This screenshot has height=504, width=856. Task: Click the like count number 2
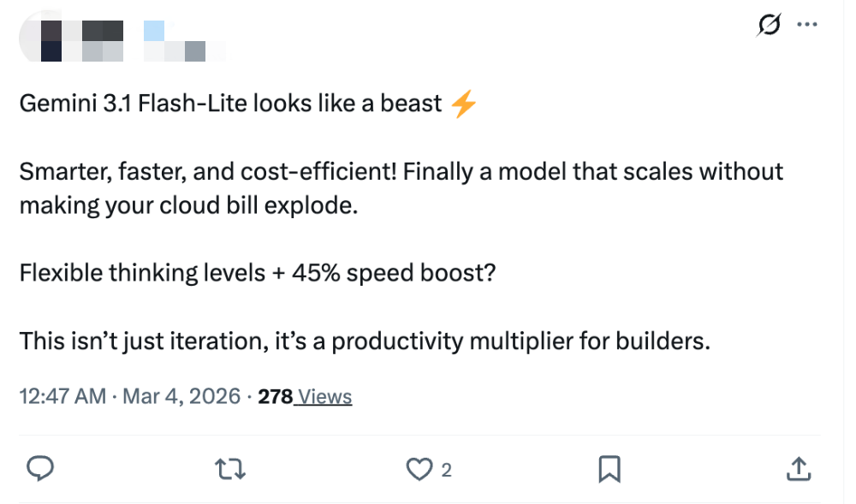[x=446, y=469]
